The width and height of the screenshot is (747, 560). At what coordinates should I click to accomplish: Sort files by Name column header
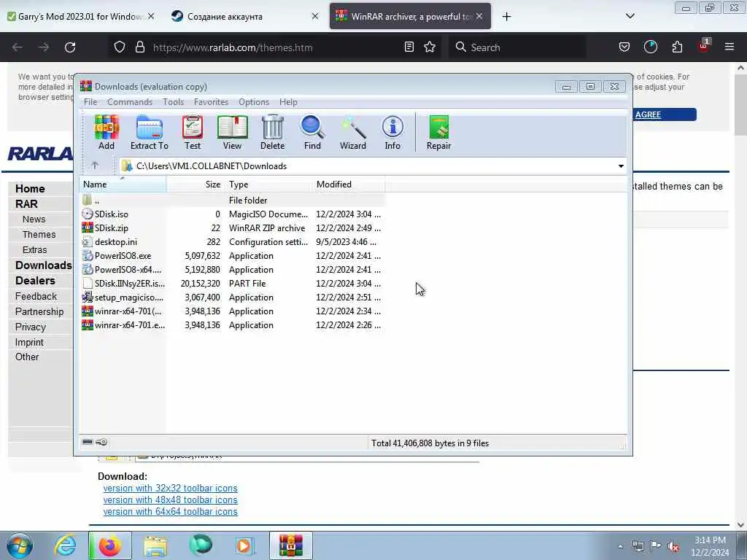123,184
